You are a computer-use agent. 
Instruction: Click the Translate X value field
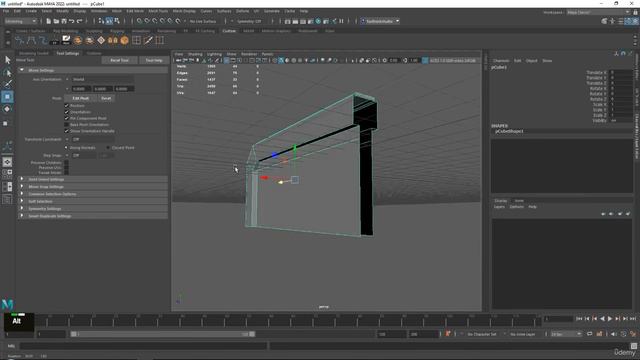pos(621,72)
